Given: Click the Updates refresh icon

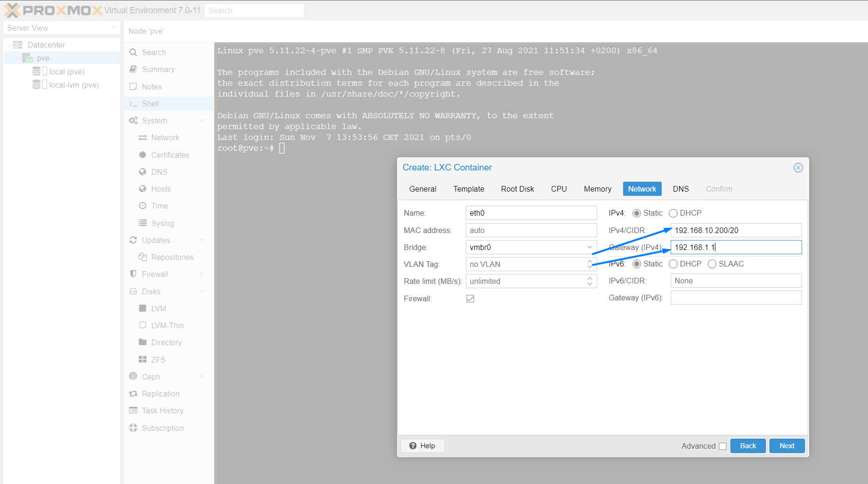Looking at the screenshot, I should (133, 240).
